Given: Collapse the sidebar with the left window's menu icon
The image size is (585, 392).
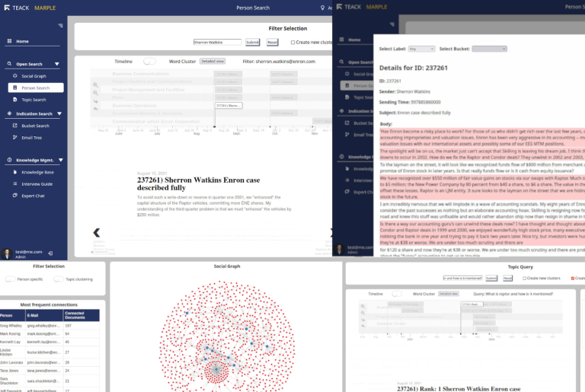Looking at the screenshot, I should coord(60,25).
